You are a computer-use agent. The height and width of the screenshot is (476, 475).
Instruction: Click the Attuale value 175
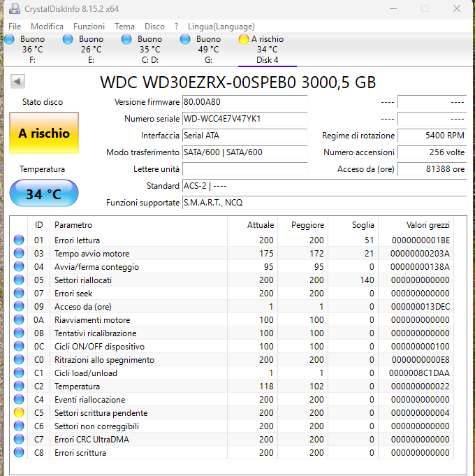pos(266,254)
